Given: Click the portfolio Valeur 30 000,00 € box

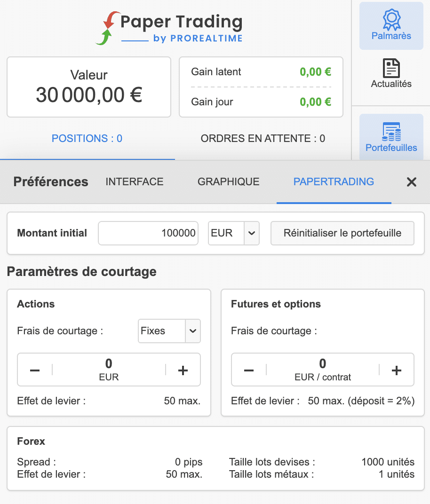Looking at the screenshot, I should click(x=89, y=87).
